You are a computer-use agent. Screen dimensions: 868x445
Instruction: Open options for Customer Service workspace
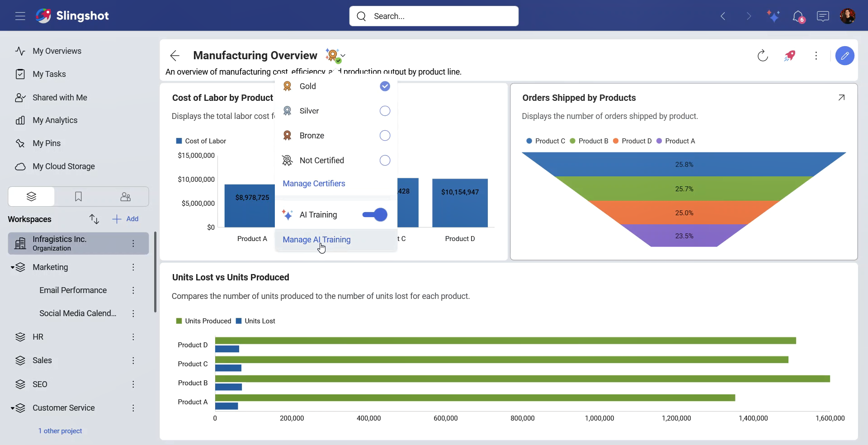[x=133, y=408]
